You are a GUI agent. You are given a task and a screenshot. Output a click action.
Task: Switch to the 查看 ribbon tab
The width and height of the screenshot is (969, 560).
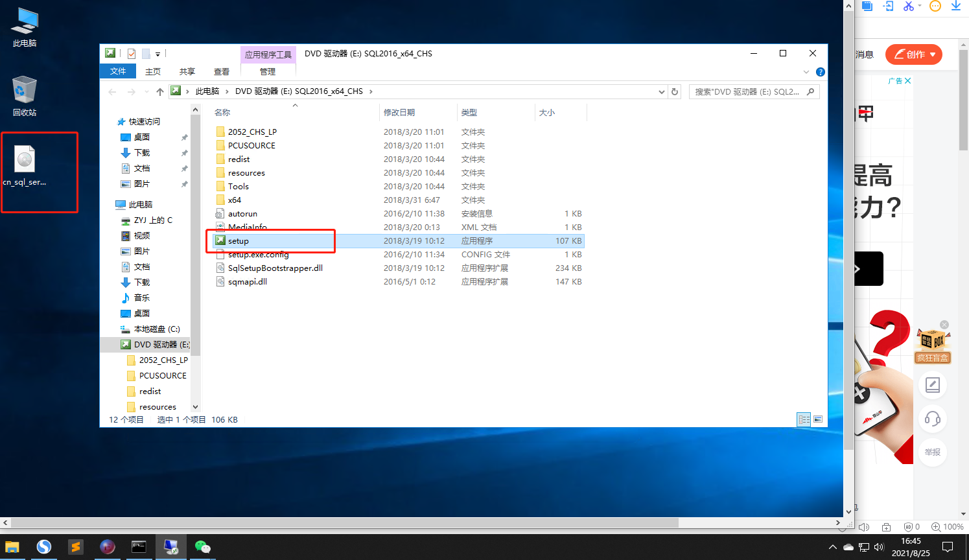pyautogui.click(x=222, y=71)
